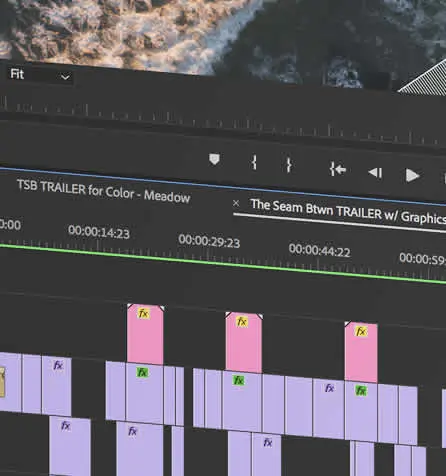Viewport: 446px width, 476px height.
Task: Click green fx badge below first pink clip
Action: pos(142,372)
